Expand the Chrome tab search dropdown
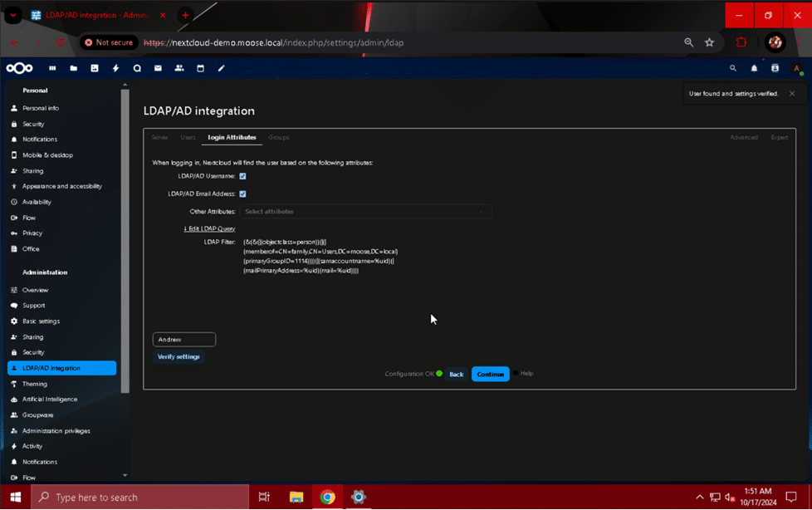The width and height of the screenshot is (812, 510). point(13,15)
